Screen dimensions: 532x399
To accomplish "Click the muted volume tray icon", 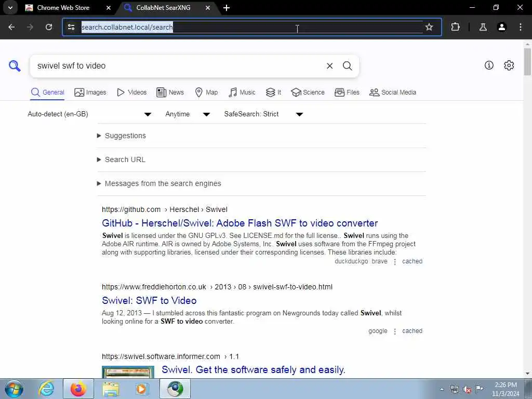I will click(467, 389).
